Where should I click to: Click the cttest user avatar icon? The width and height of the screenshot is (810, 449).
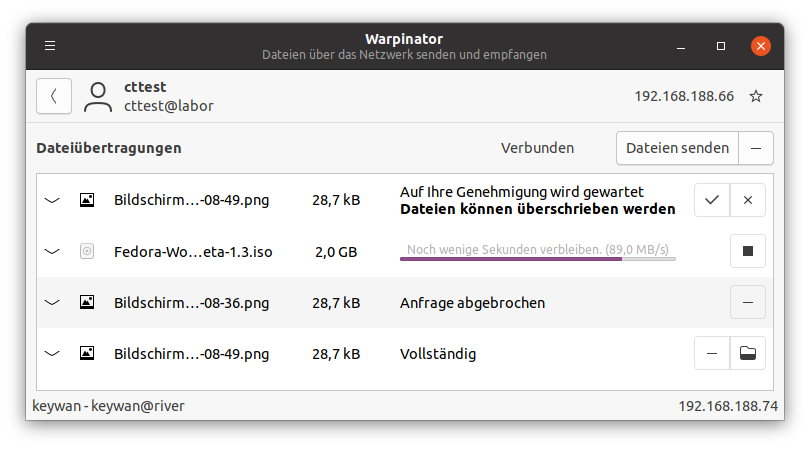point(98,96)
